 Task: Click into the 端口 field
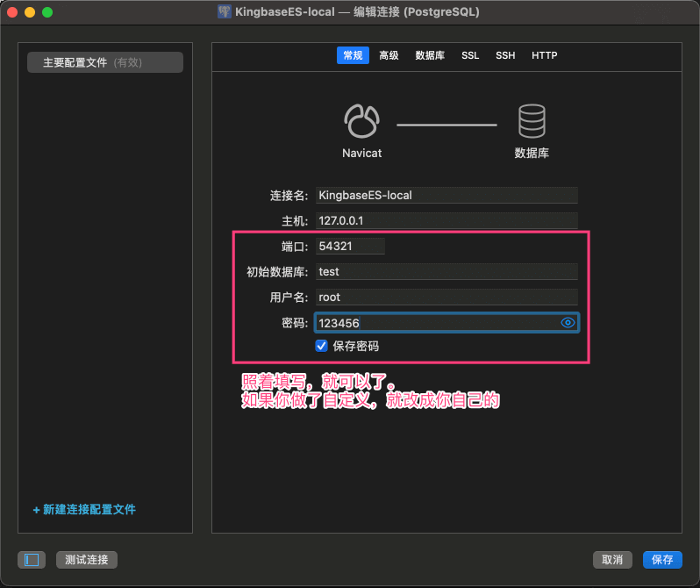349,247
